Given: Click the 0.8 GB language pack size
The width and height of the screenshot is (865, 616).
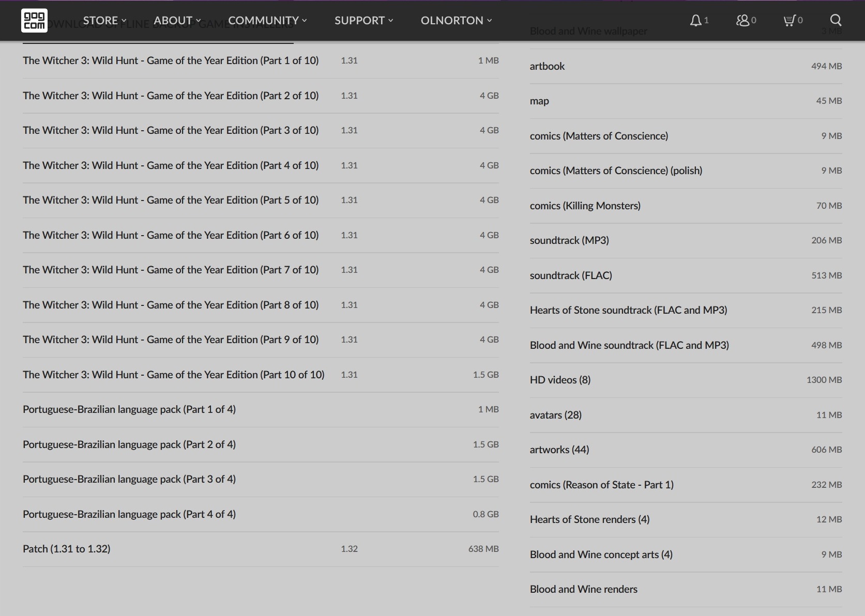Looking at the screenshot, I should coord(485,514).
